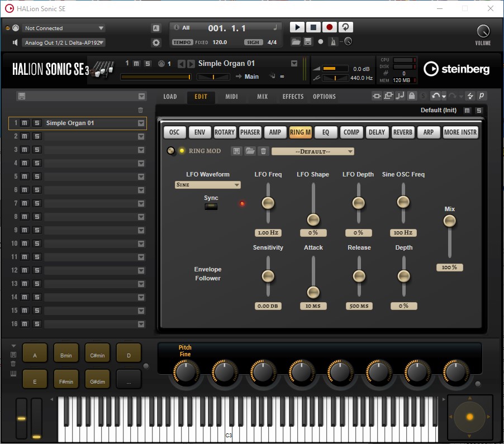Open the slot 1 Simple Organ 01 program dropdown
The image size is (504, 444).
[x=141, y=123]
